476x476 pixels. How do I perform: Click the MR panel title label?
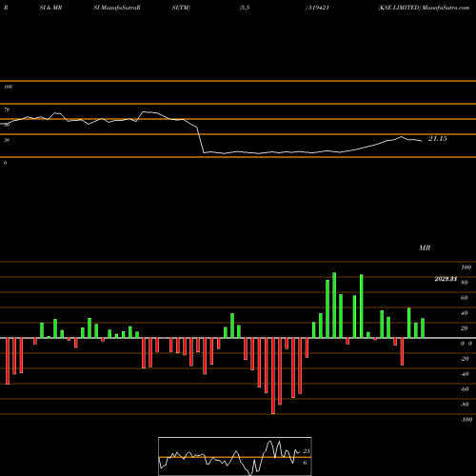425,248
